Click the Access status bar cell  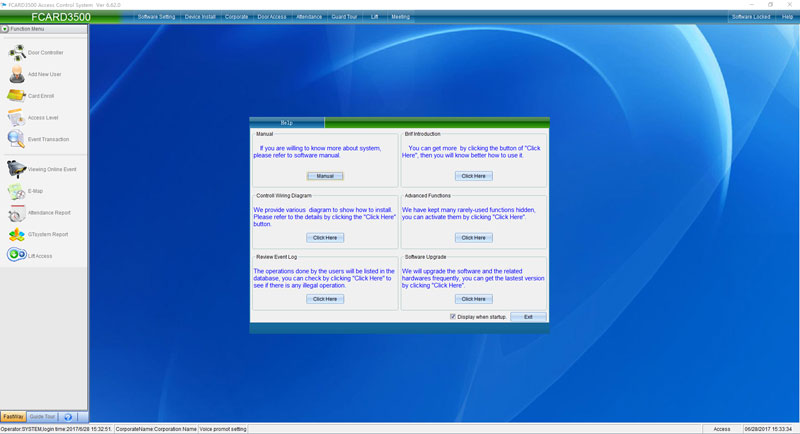tap(721, 429)
